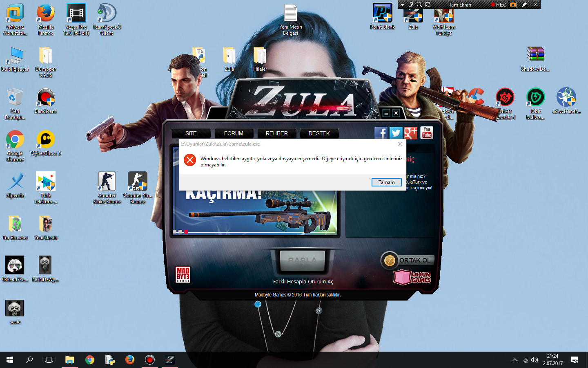This screenshot has height=368, width=588.
Task: Click Bandicam window selection mode icon
Action: point(411,5)
